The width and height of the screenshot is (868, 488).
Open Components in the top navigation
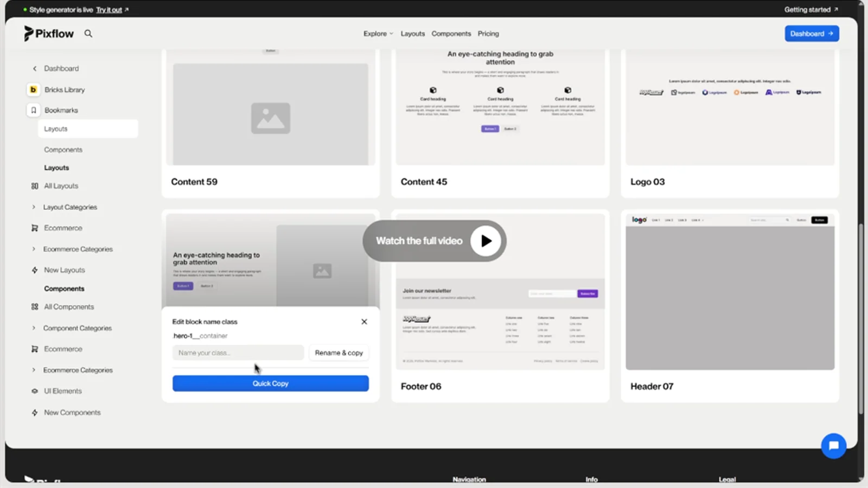click(x=451, y=34)
